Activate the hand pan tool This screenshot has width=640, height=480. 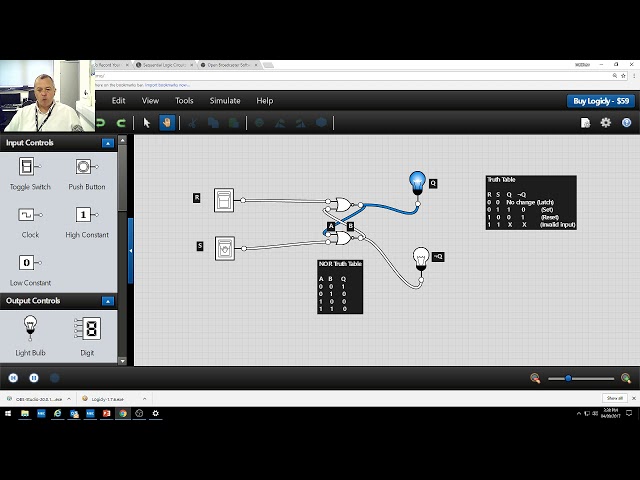coord(167,123)
